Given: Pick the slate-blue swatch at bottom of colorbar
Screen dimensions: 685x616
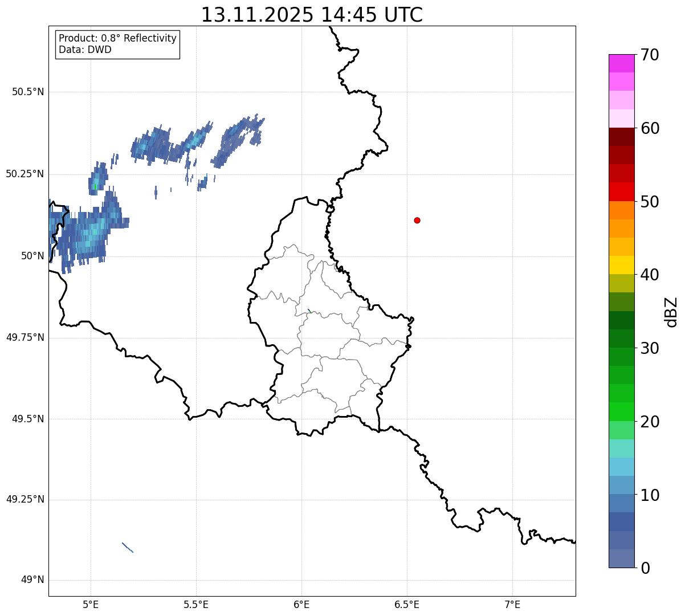Looking at the screenshot, I should (621, 558).
